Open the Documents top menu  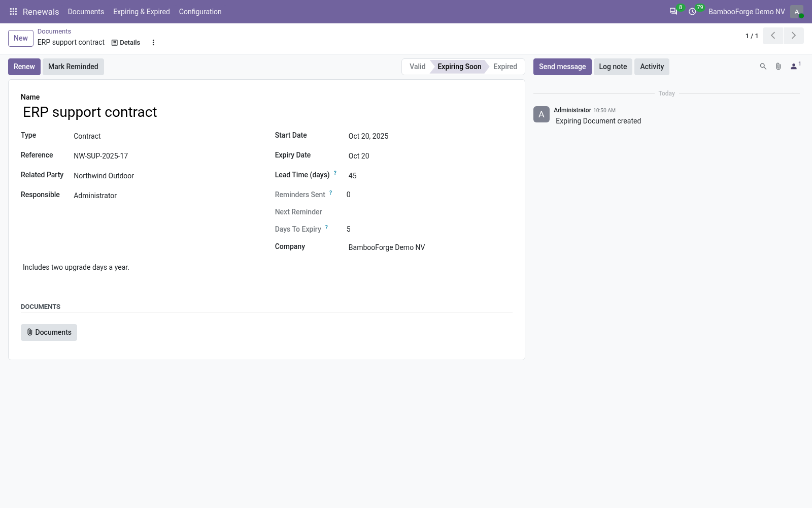click(x=86, y=12)
